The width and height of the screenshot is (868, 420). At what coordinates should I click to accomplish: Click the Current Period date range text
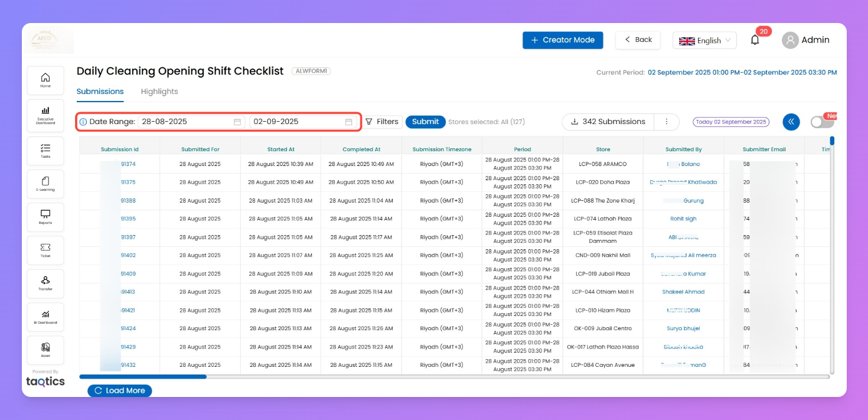(742, 73)
